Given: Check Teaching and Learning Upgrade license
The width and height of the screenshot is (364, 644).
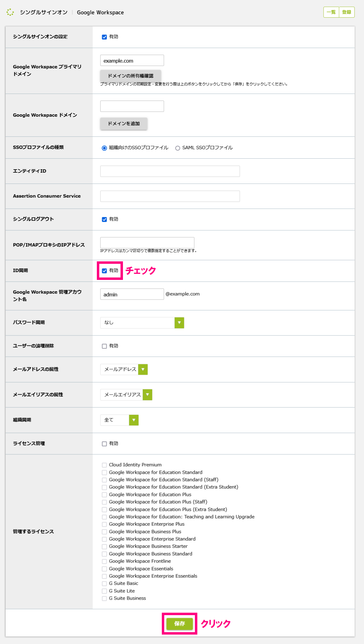Looking at the screenshot, I should coord(104,517).
